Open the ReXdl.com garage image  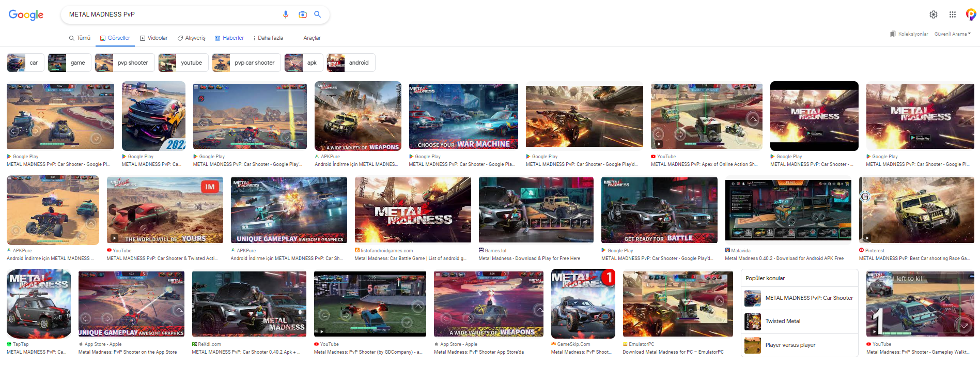coord(249,304)
